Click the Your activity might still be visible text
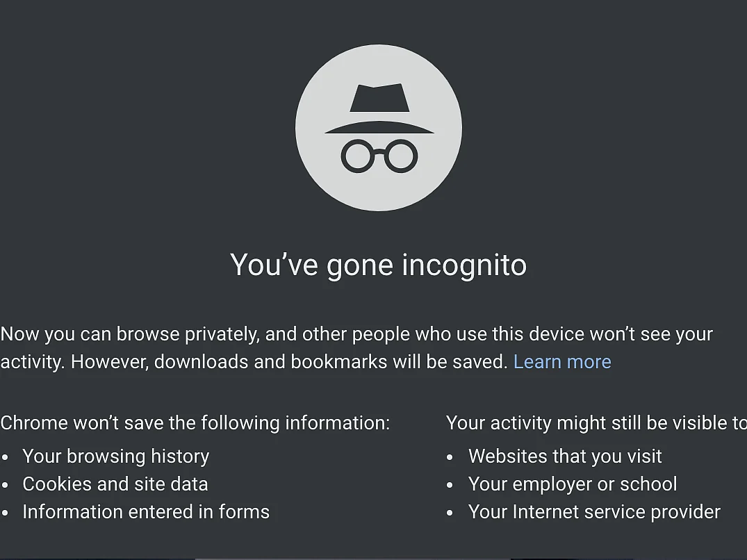The width and height of the screenshot is (747, 560). [x=596, y=423]
